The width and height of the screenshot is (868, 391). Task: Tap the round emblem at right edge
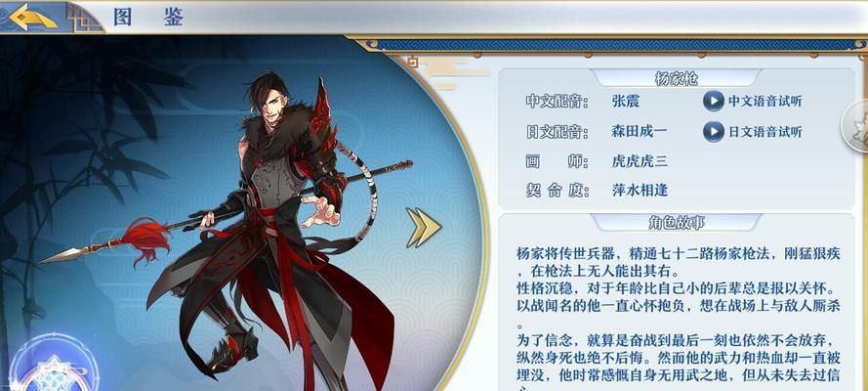[x=855, y=126]
